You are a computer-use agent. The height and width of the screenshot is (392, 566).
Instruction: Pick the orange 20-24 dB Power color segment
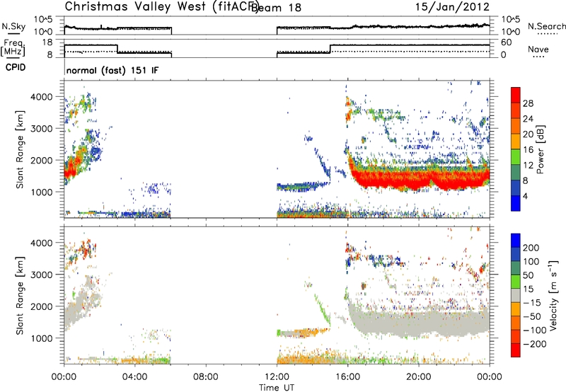pos(516,126)
